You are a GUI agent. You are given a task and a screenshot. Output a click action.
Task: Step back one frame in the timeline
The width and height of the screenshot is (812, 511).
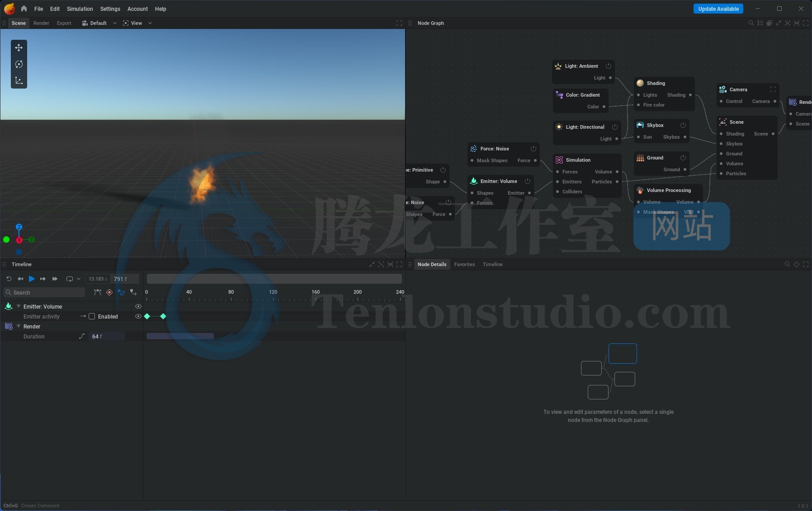point(20,279)
